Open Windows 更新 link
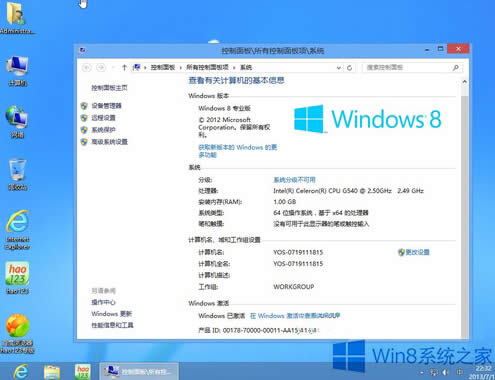Viewport: 495px width, 380px height. [x=112, y=314]
